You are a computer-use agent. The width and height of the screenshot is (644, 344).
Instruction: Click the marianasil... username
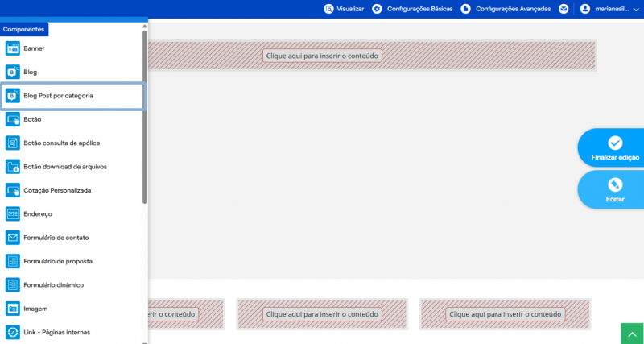tap(612, 9)
